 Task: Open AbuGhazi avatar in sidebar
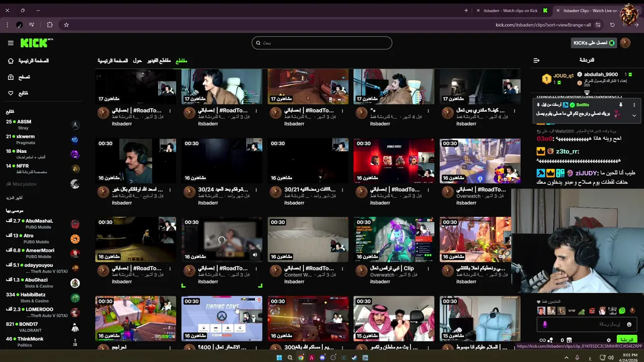75,283
